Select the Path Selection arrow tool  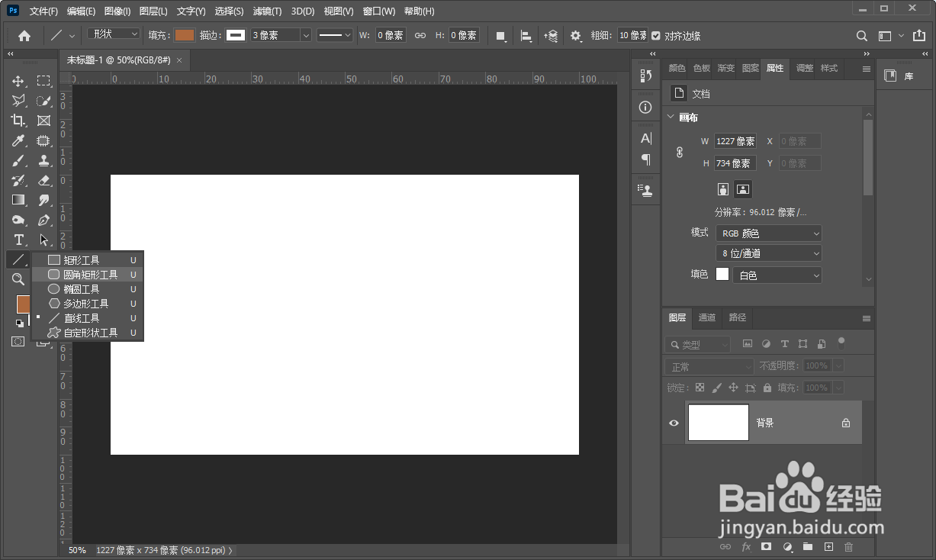[x=43, y=240]
